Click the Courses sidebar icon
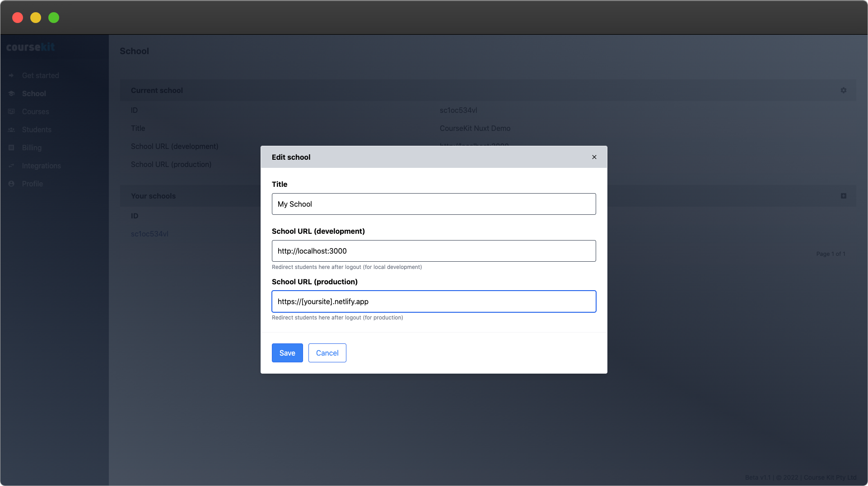The height and width of the screenshot is (486, 868). tap(11, 111)
